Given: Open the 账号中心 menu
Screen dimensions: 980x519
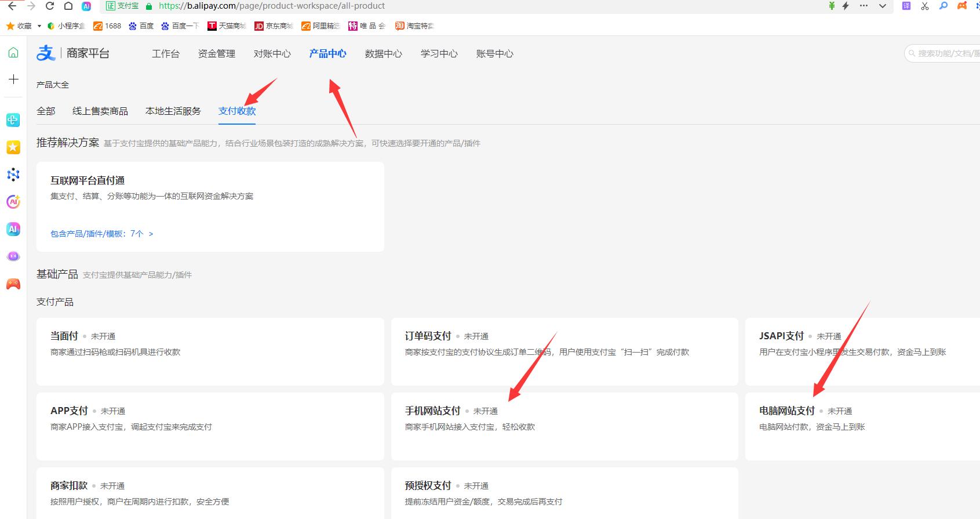Looking at the screenshot, I should (495, 53).
